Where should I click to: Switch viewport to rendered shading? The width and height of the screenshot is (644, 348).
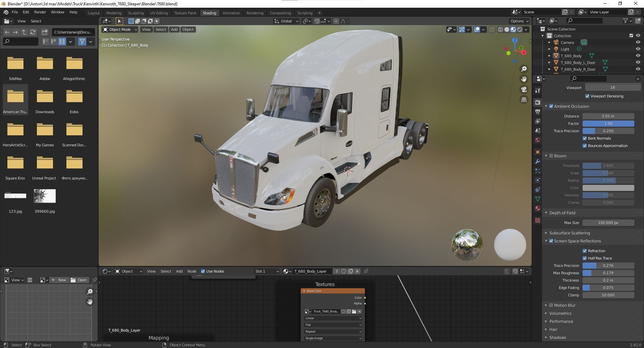coord(520,29)
